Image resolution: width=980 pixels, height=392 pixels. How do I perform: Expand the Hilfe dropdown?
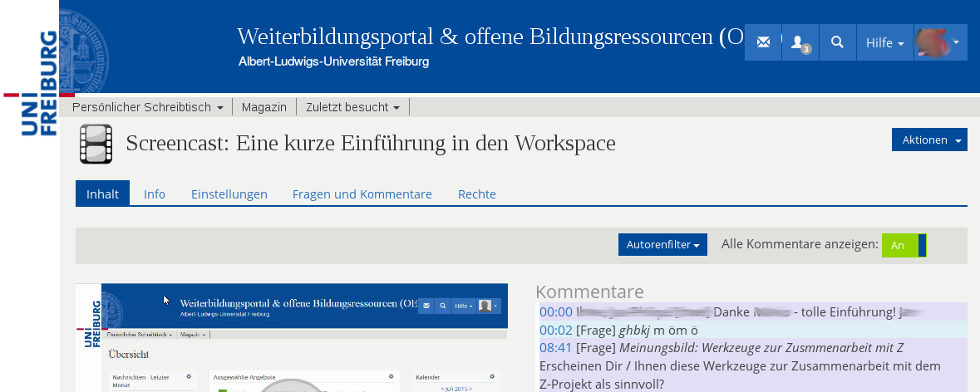884,43
